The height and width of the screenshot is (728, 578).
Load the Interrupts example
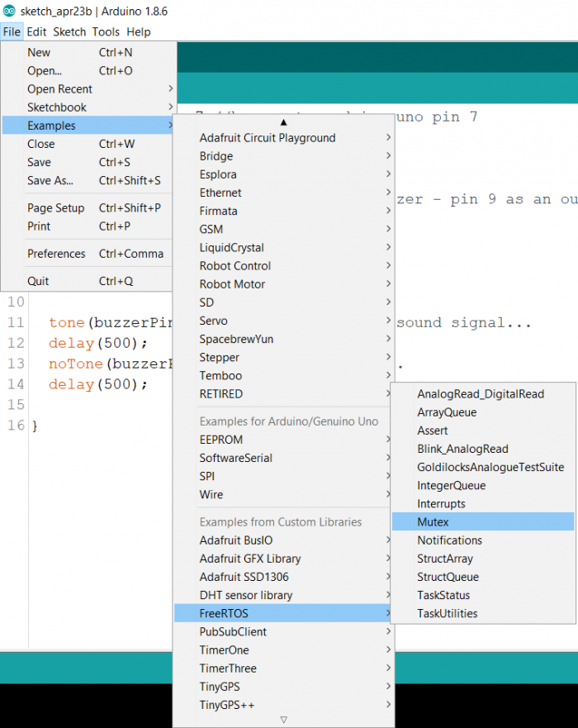[483, 503]
